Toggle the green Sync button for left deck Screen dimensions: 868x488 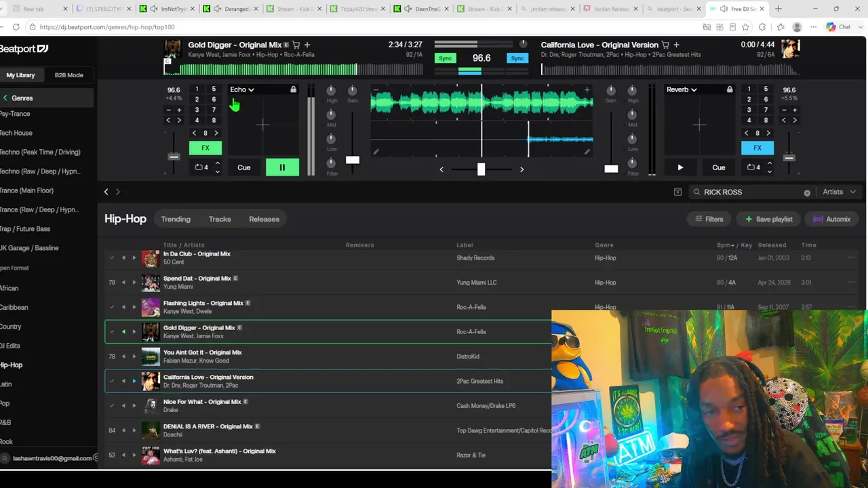point(446,58)
